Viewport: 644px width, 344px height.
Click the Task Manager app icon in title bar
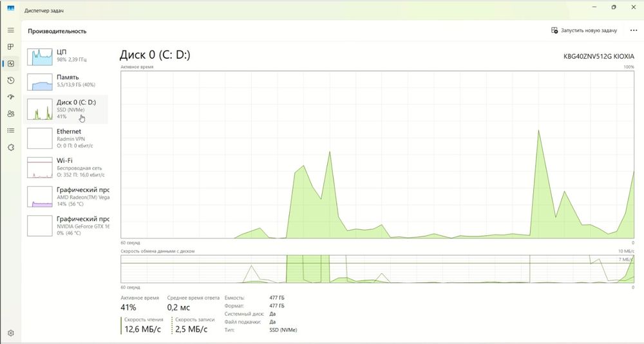point(11,8)
